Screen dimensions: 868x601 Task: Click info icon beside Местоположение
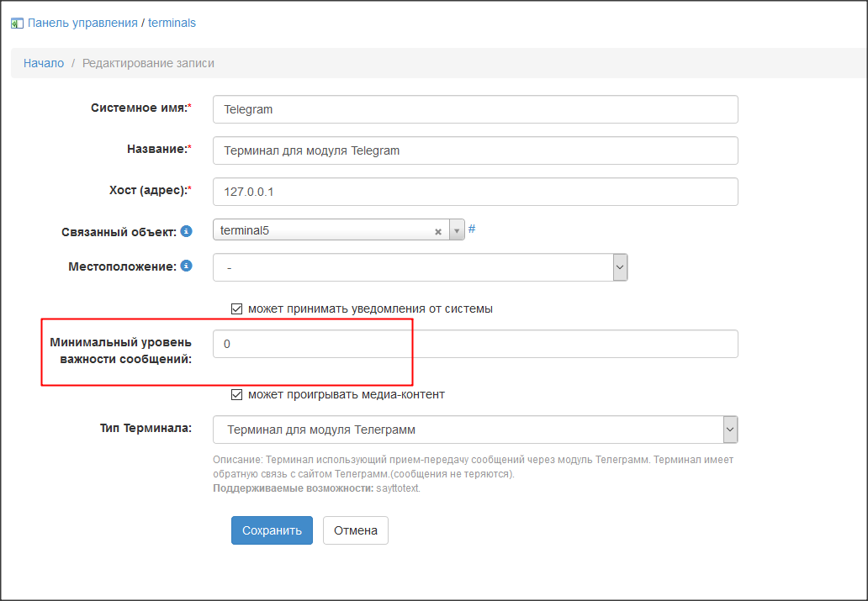click(187, 266)
